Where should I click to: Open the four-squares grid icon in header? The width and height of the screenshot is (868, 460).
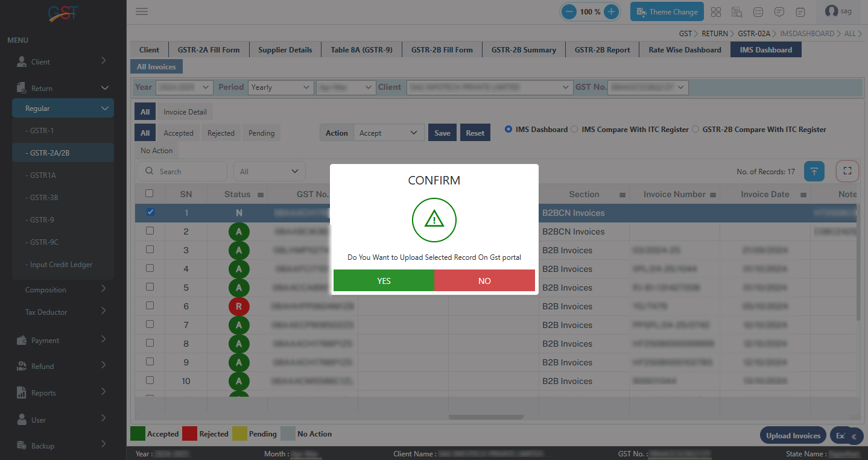click(x=716, y=11)
